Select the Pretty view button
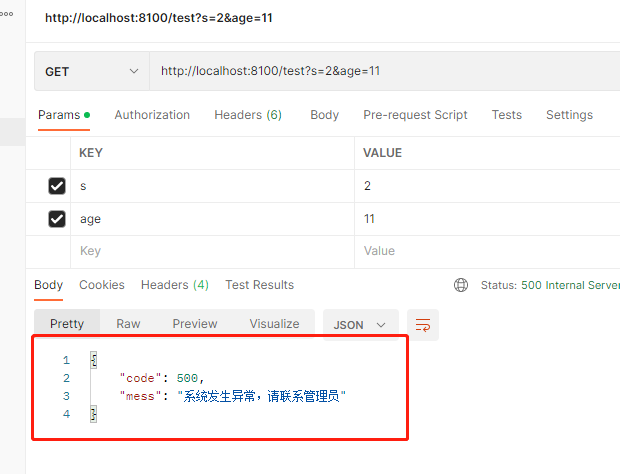This screenshot has height=474, width=620. 67,324
